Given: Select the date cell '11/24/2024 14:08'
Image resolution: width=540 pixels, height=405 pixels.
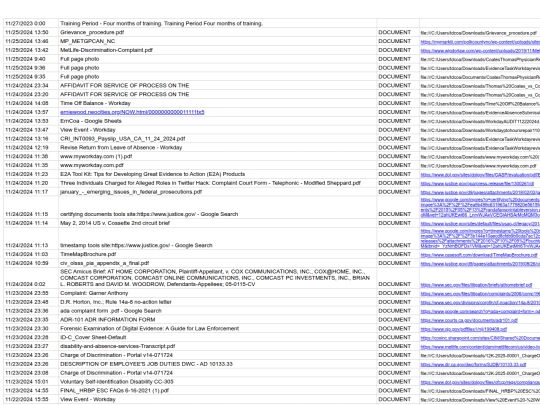Looking at the screenshot, I should tap(31, 103).
